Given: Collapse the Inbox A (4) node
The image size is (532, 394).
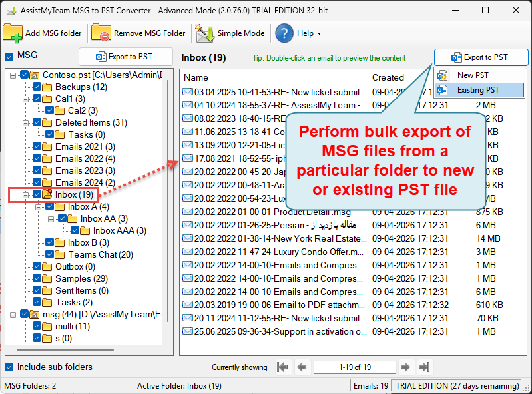Looking at the screenshot, I should (38, 207).
